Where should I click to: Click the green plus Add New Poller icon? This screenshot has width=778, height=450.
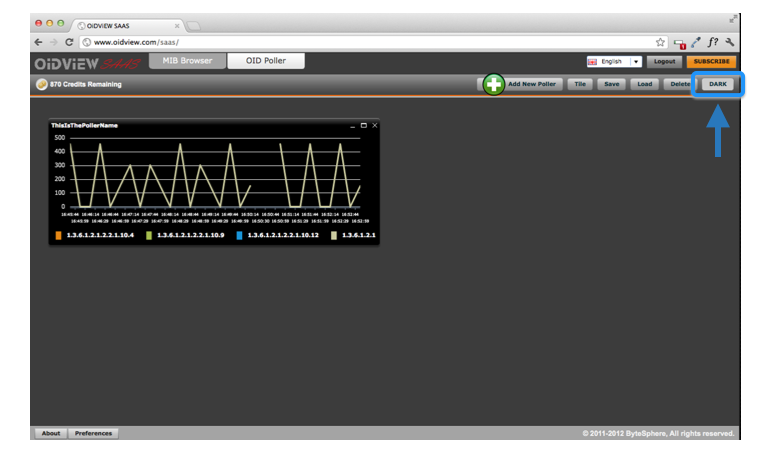pyautogui.click(x=494, y=84)
